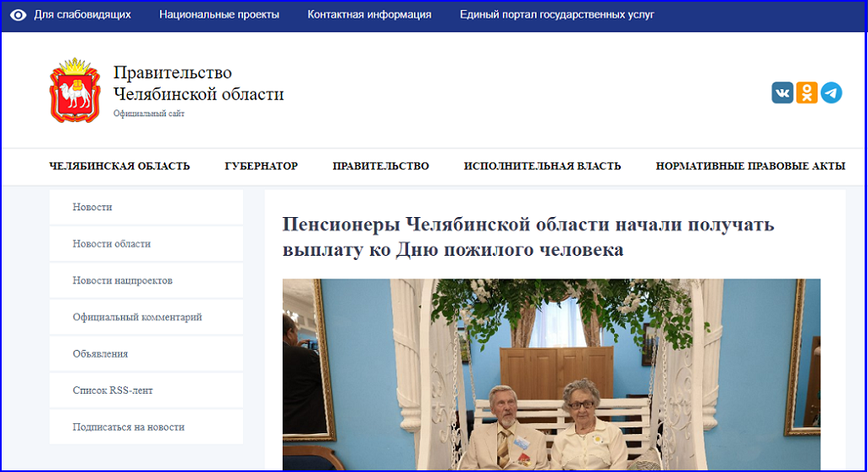Go to 'Единый портал государственных услуг'

point(557,15)
